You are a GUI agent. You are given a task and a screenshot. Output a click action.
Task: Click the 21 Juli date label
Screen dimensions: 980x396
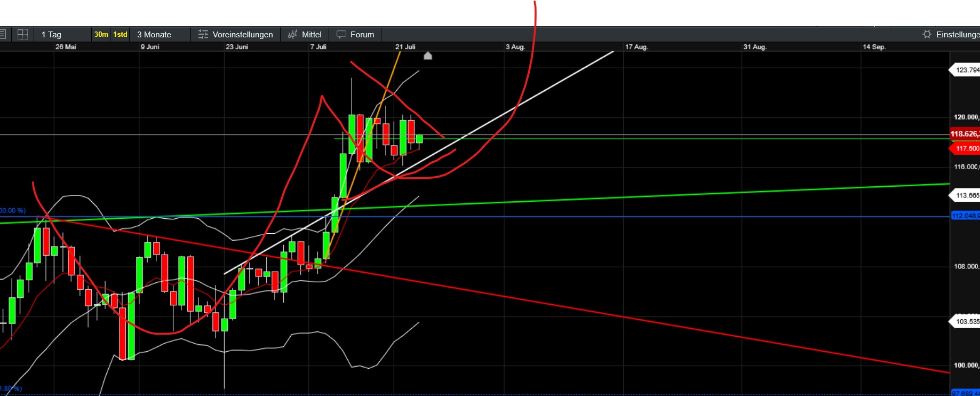pyautogui.click(x=405, y=47)
